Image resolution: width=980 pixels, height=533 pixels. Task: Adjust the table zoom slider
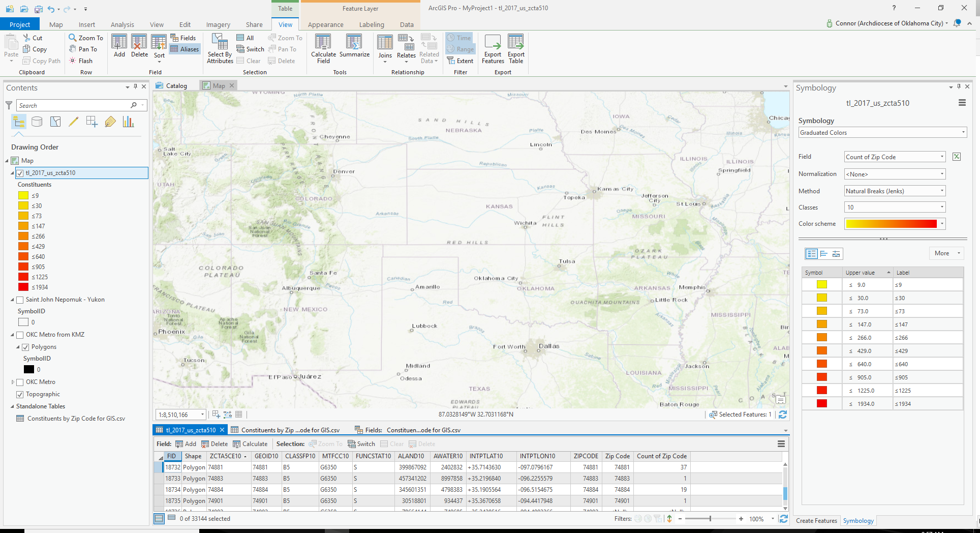(710, 519)
